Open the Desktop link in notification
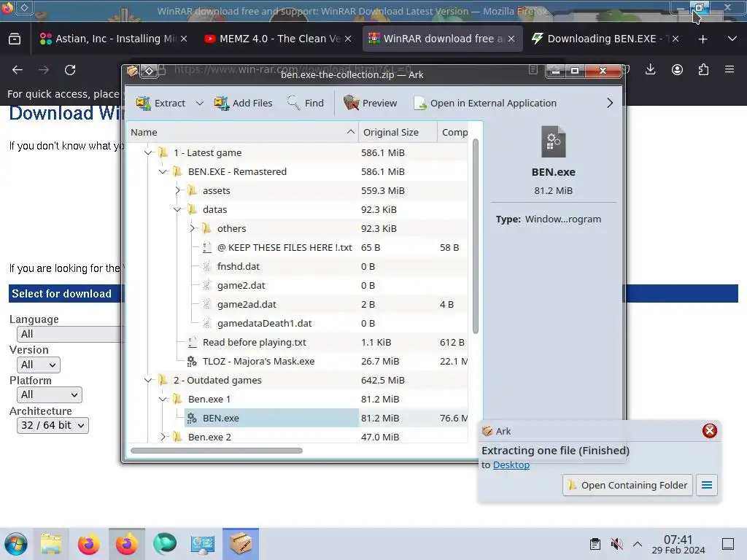Viewport: 747px width, 560px height. [x=511, y=464]
